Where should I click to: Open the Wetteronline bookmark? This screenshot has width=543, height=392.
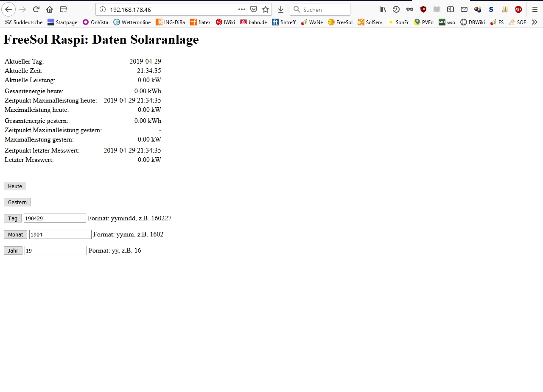point(132,22)
